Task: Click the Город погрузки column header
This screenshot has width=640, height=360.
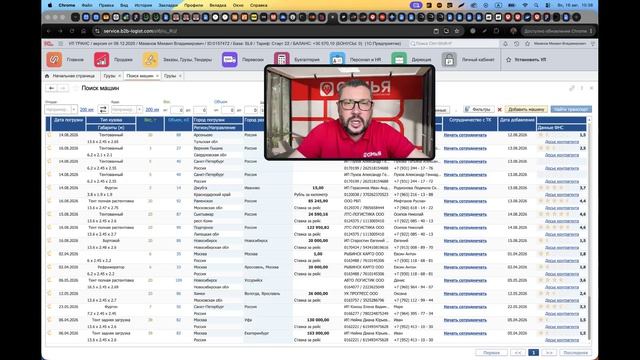Action: pyautogui.click(x=218, y=120)
